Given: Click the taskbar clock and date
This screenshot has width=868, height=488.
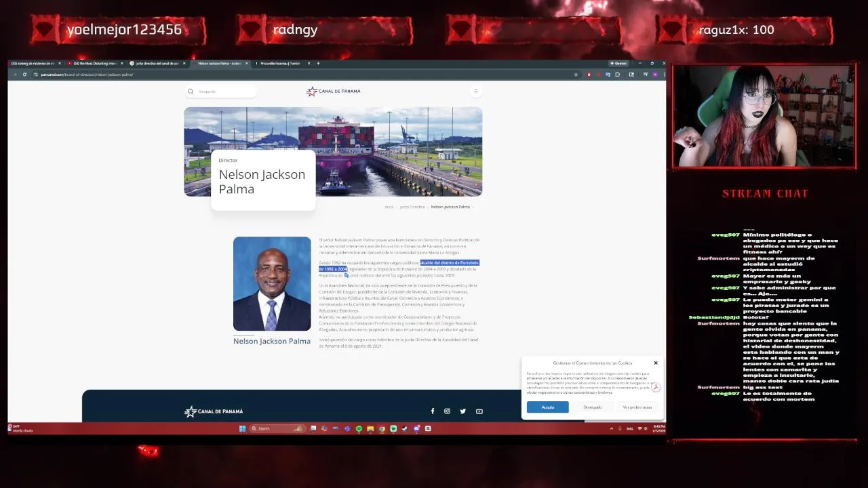Looking at the screenshot, I should (659, 428).
